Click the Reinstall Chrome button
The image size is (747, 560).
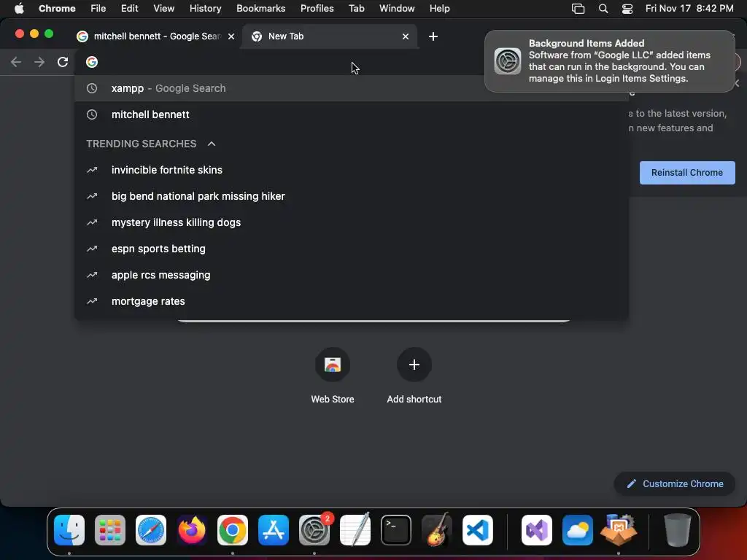pos(687,172)
